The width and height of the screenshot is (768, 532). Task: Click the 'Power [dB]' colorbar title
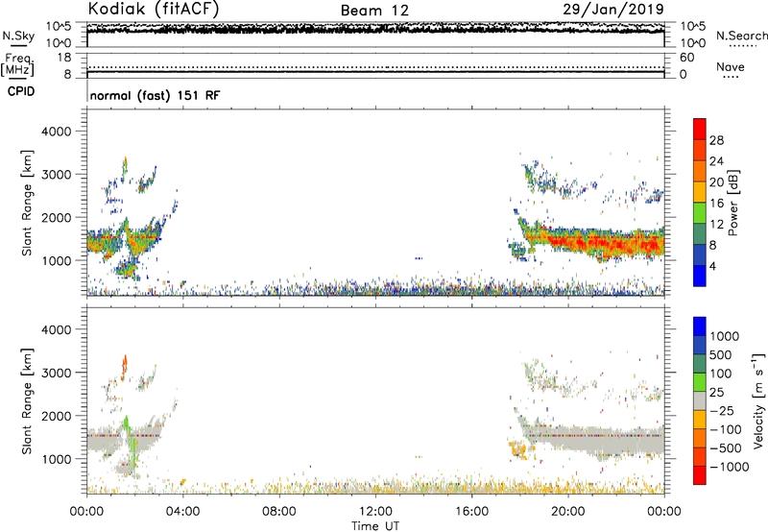(732, 203)
